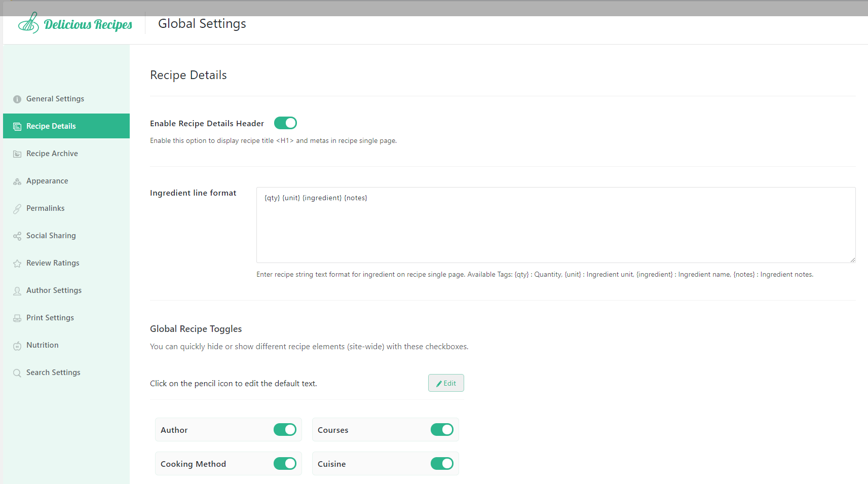Viewport: 868px width, 484px height.
Task: Click the Social Sharing share icon
Action: tap(17, 236)
